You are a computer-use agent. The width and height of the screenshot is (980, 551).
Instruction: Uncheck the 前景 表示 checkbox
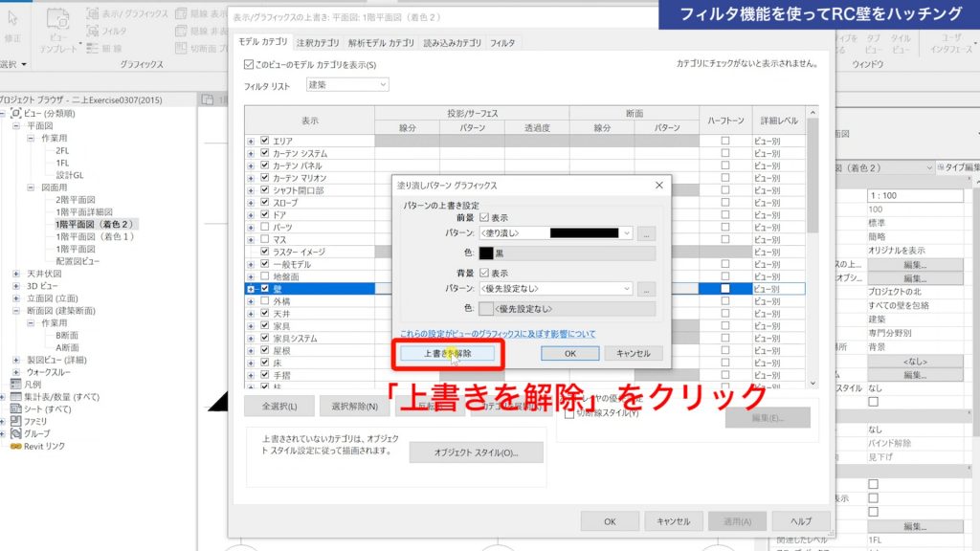coord(484,217)
